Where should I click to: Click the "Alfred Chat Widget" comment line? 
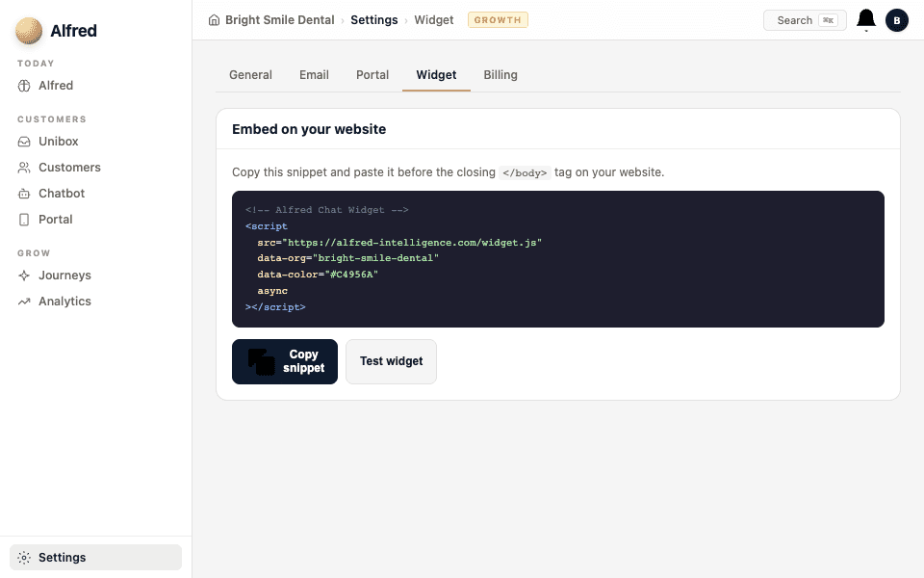(x=327, y=210)
